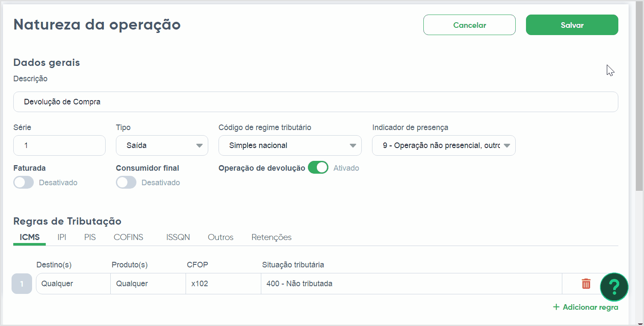Select the ICMS tab
The width and height of the screenshot is (644, 326).
30,237
